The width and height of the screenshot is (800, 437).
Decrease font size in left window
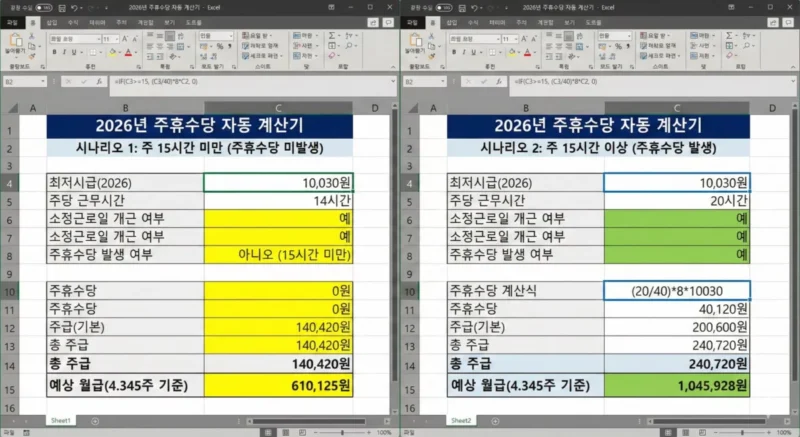click(x=135, y=39)
